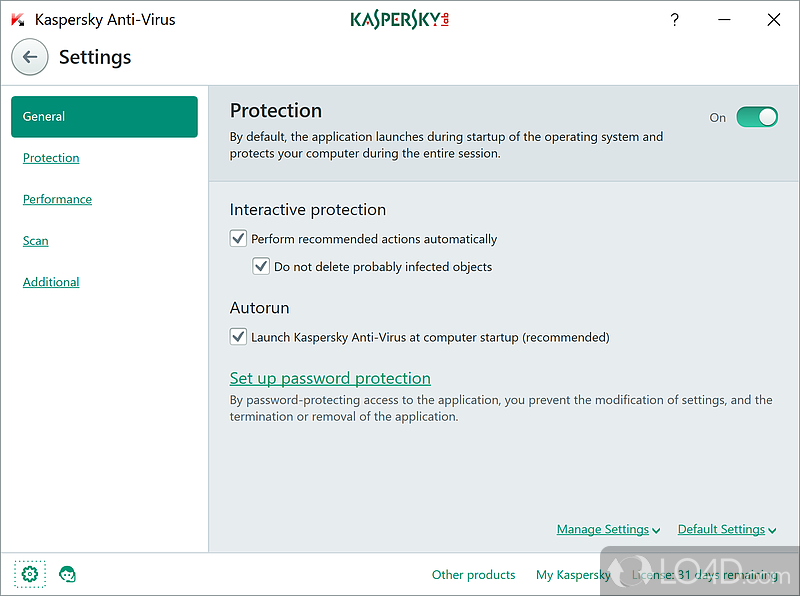800x596 pixels.
Task: Open the gear settings icon in footer
Action: click(x=29, y=574)
